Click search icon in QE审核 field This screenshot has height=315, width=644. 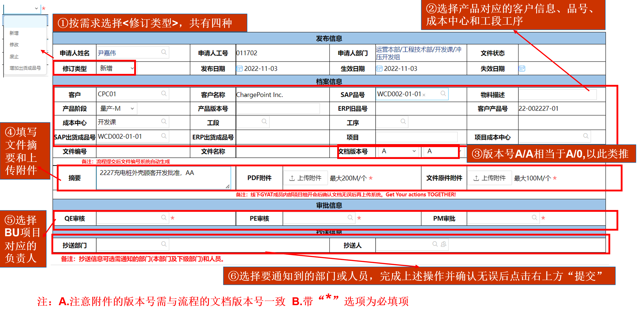point(164,217)
